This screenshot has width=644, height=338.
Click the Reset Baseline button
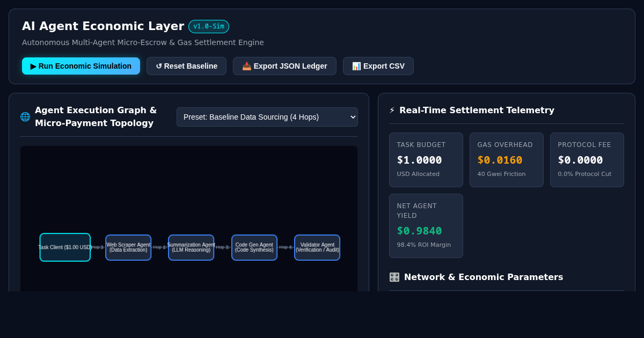[186, 66]
